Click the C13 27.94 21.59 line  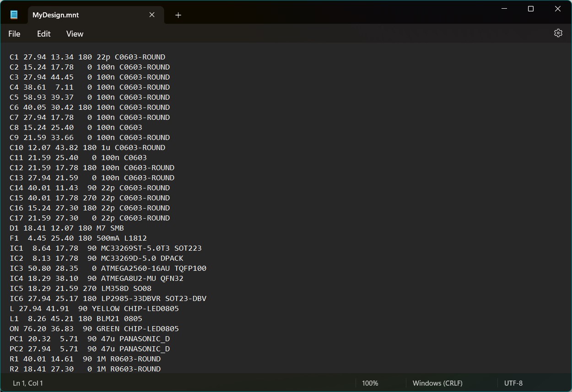pos(92,178)
